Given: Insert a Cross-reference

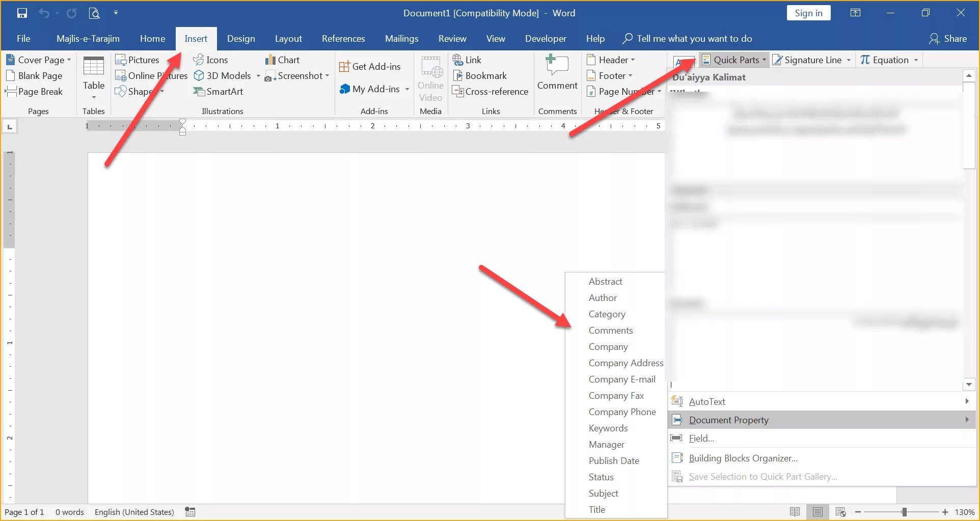Looking at the screenshot, I should pos(490,92).
